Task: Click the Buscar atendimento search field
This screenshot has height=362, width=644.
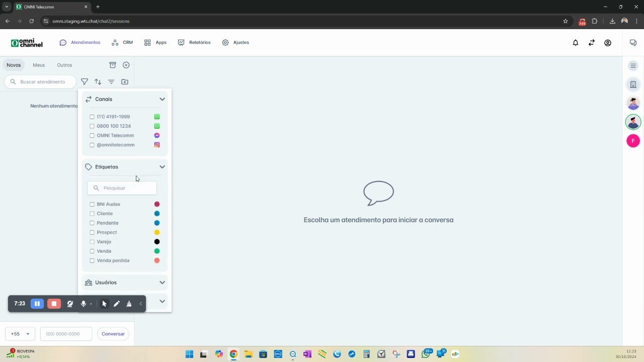Action: click(40, 81)
